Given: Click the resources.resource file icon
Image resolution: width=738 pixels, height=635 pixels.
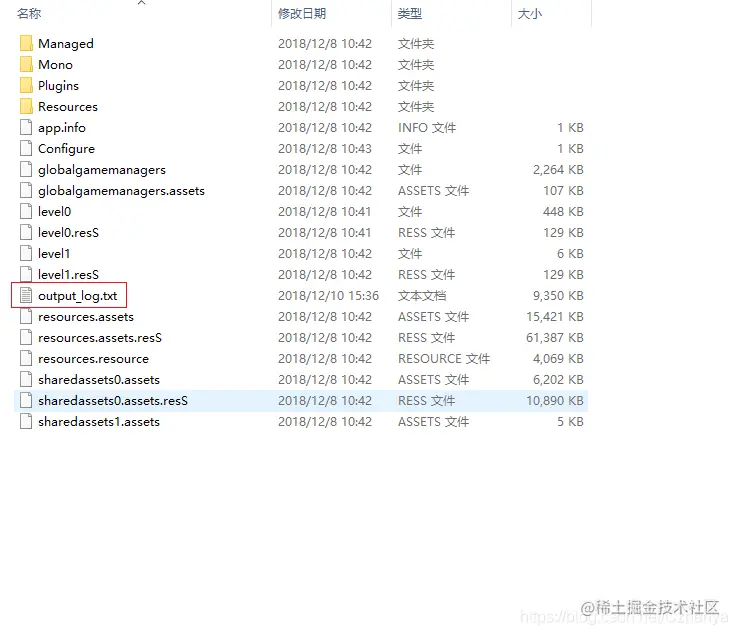Looking at the screenshot, I should pyautogui.click(x=26, y=359).
